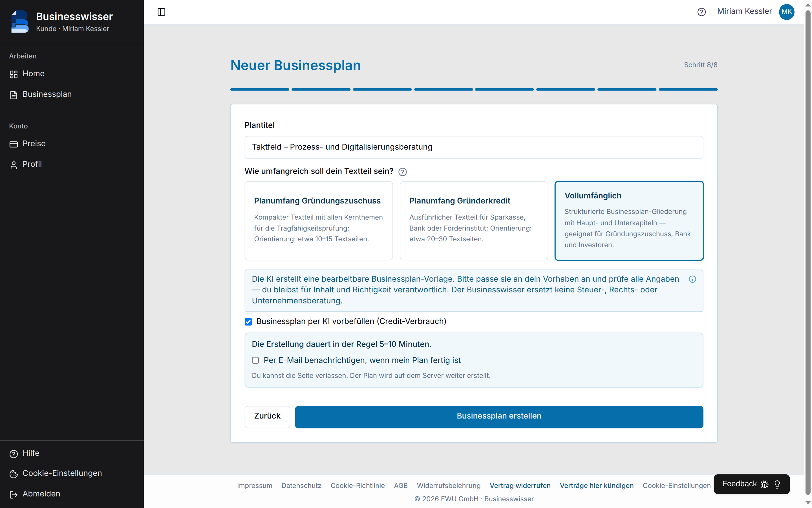Open Hilfe in the sidebar
The image size is (812, 508).
[x=72, y=453]
